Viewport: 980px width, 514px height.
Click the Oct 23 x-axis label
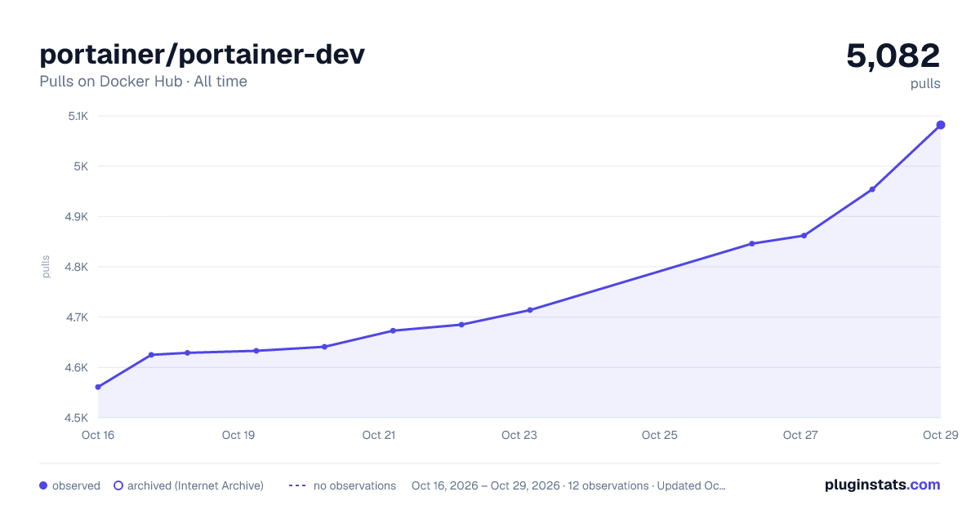[519, 435]
